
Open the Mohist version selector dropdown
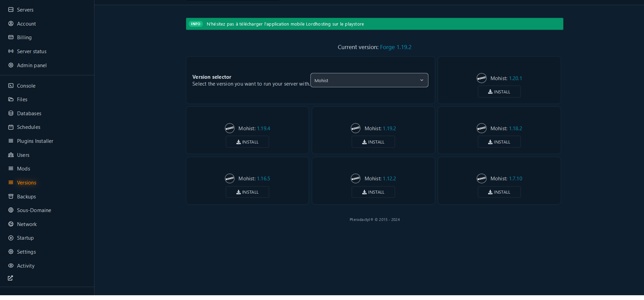(x=369, y=80)
